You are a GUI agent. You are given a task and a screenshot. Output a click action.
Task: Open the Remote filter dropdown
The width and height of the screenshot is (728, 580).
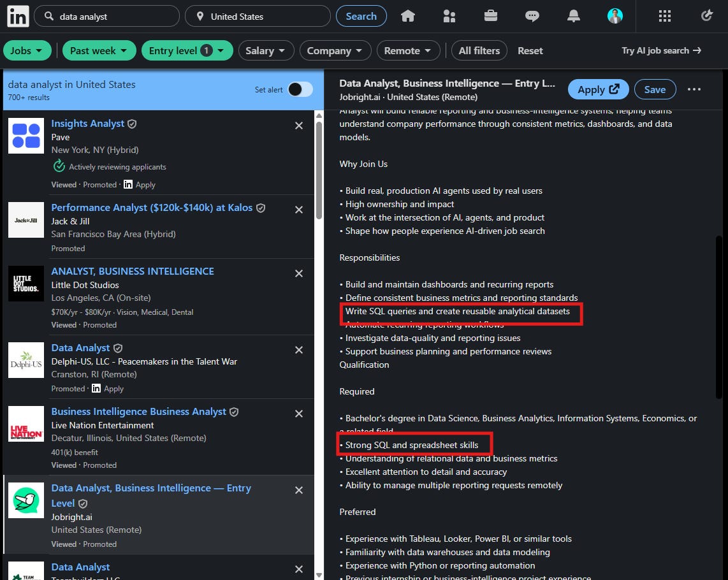click(x=408, y=50)
